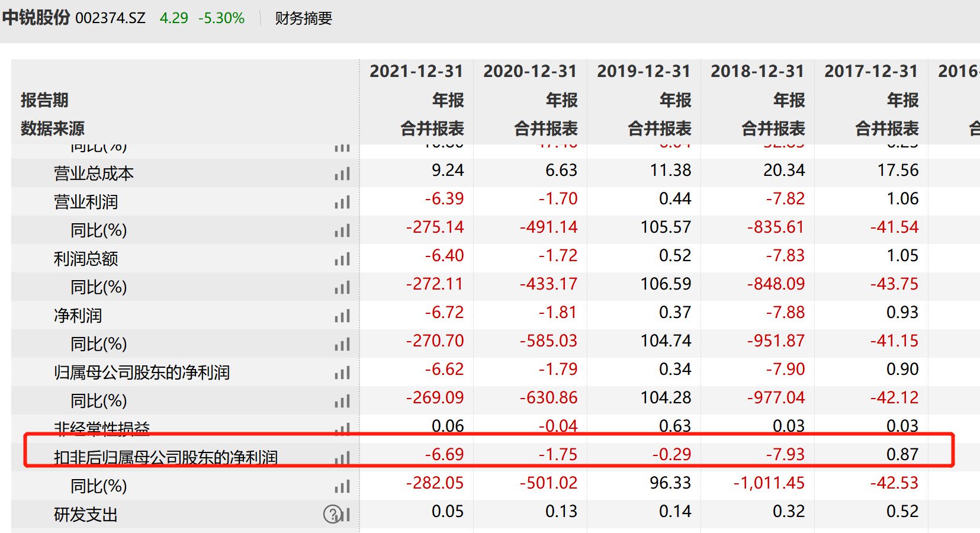
Task: Click the 同比(%) label below 净利润
Action: (99, 344)
